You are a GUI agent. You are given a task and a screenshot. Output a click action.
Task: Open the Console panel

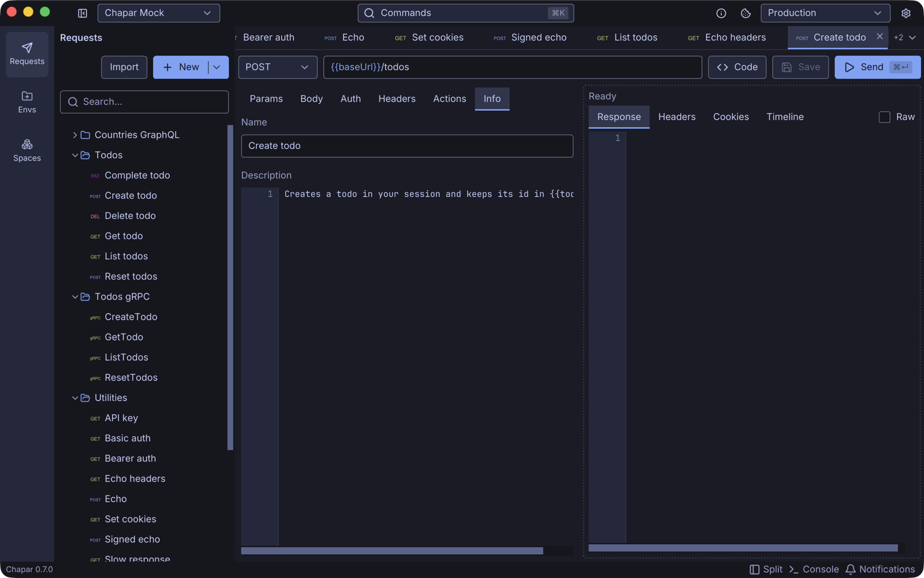814,569
